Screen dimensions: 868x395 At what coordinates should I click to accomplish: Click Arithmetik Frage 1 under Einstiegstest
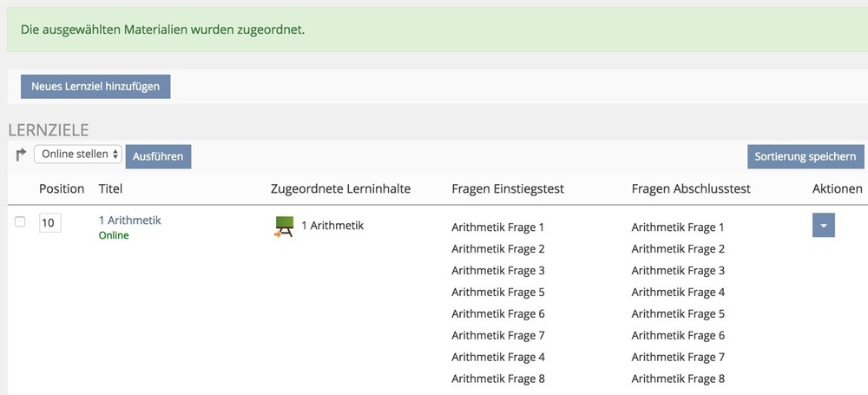pos(498,227)
